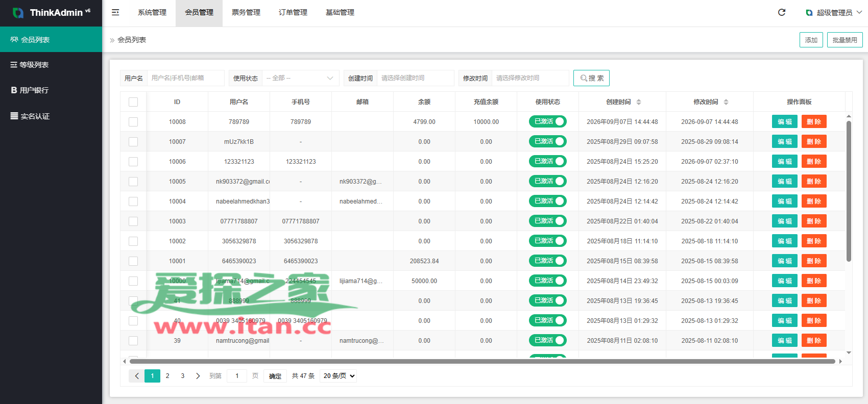Collapse sidebar with the hamburger menu icon
Screen dimensions: 868x404
pos(115,12)
